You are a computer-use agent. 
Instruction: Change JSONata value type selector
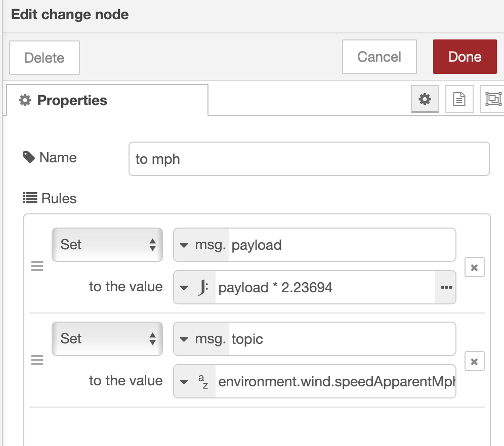195,288
